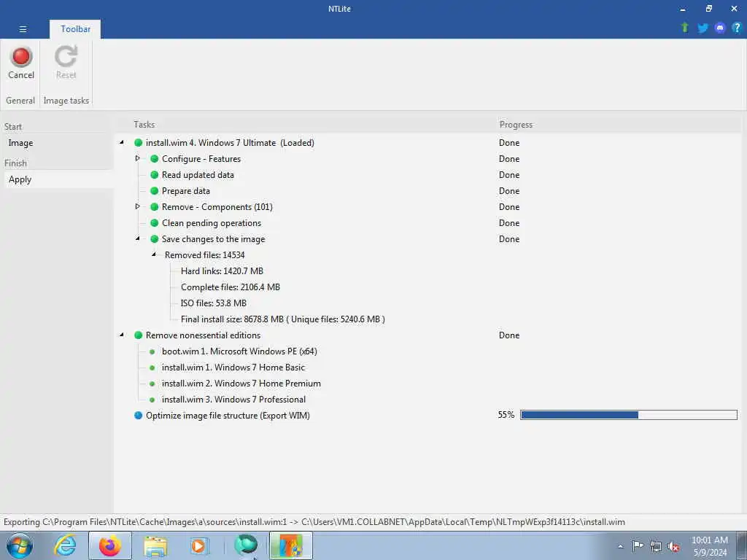Click the Action Center flag tray icon
747x560 pixels.
tap(638, 545)
